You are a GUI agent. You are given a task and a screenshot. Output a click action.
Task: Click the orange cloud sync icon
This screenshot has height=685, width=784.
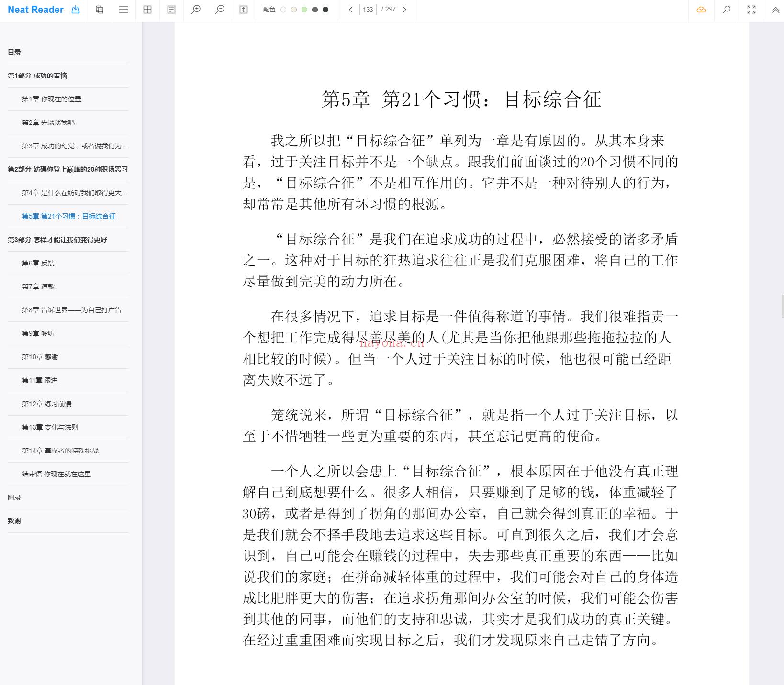(701, 10)
